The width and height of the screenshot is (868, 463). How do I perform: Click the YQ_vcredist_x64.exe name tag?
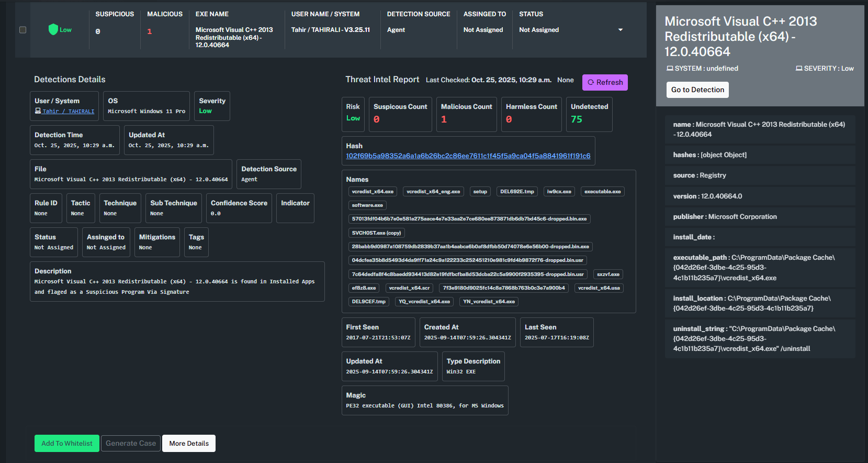pyautogui.click(x=424, y=302)
